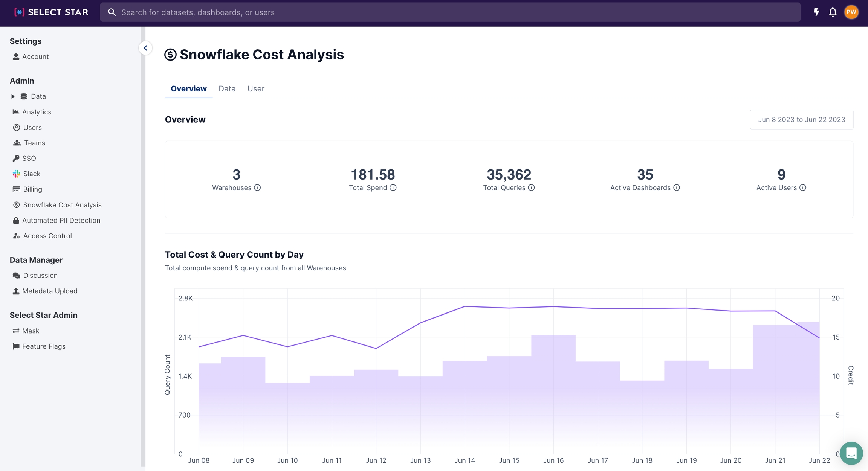Click the Total Spend info icon
The height and width of the screenshot is (471, 868).
tap(393, 187)
